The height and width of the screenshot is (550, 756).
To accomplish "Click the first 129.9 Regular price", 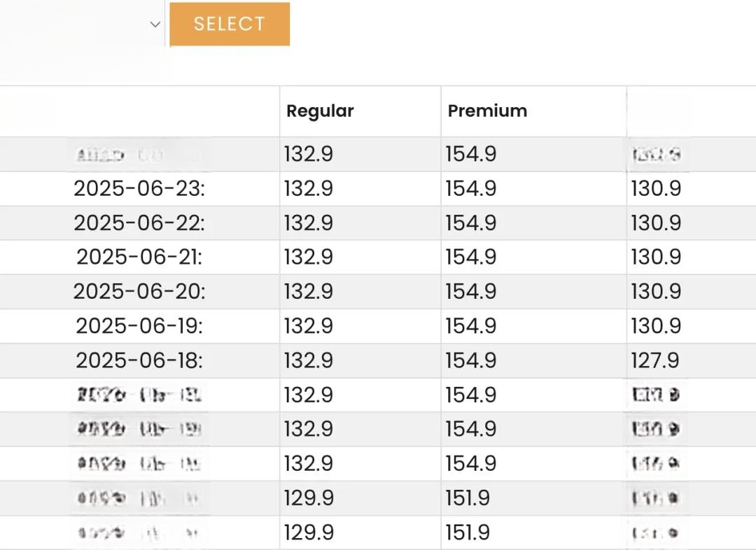I will click(309, 498).
